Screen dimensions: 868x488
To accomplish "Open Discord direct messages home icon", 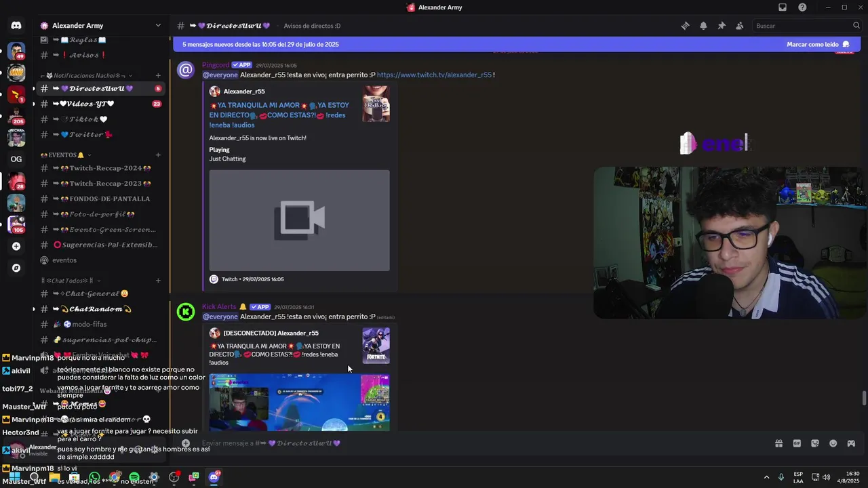I will pos(16,26).
